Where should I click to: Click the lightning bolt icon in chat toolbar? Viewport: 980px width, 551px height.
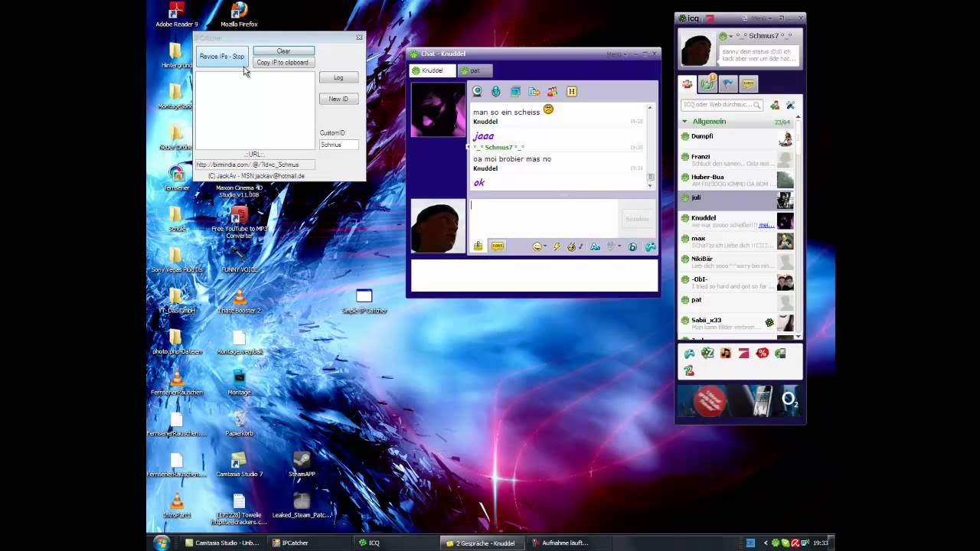[x=557, y=246]
